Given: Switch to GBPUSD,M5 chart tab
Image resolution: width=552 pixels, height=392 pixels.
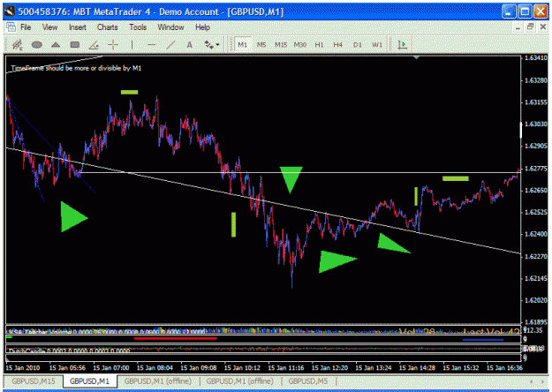Looking at the screenshot, I should (307, 381).
